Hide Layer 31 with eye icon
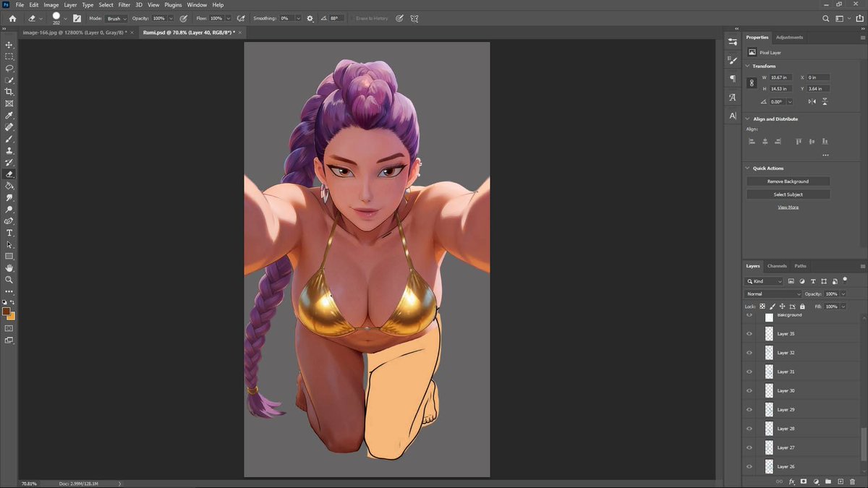868x488 pixels. point(749,372)
